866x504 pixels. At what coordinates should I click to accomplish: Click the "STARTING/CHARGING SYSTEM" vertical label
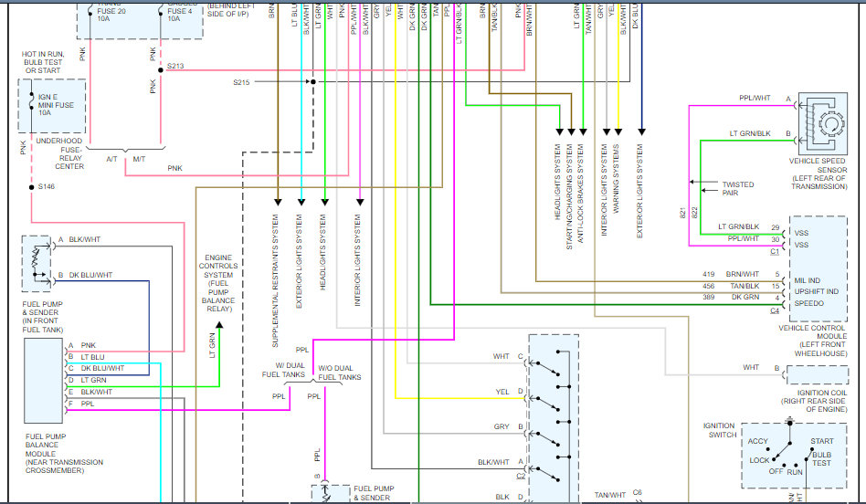[x=569, y=196]
